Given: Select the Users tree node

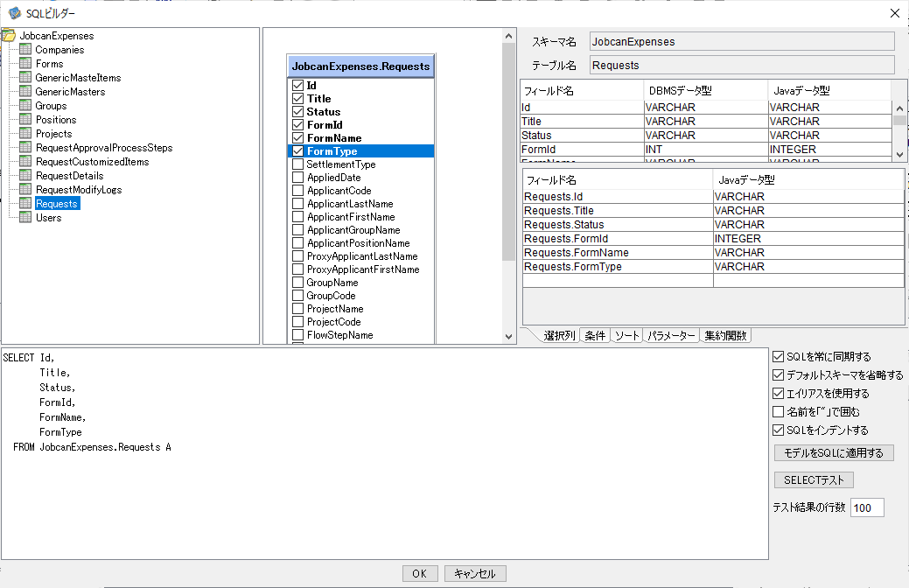Looking at the screenshot, I should [x=49, y=218].
